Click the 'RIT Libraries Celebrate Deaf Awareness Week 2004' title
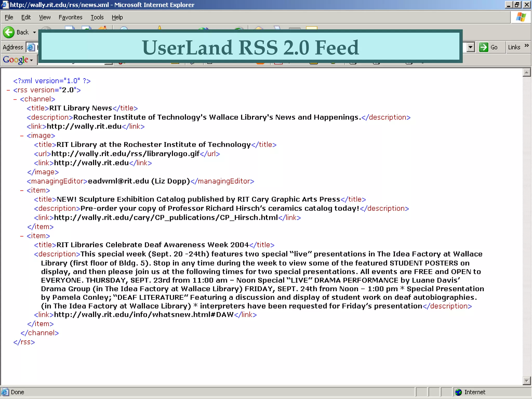The width and height of the screenshot is (532, 399). pyautogui.click(x=153, y=245)
